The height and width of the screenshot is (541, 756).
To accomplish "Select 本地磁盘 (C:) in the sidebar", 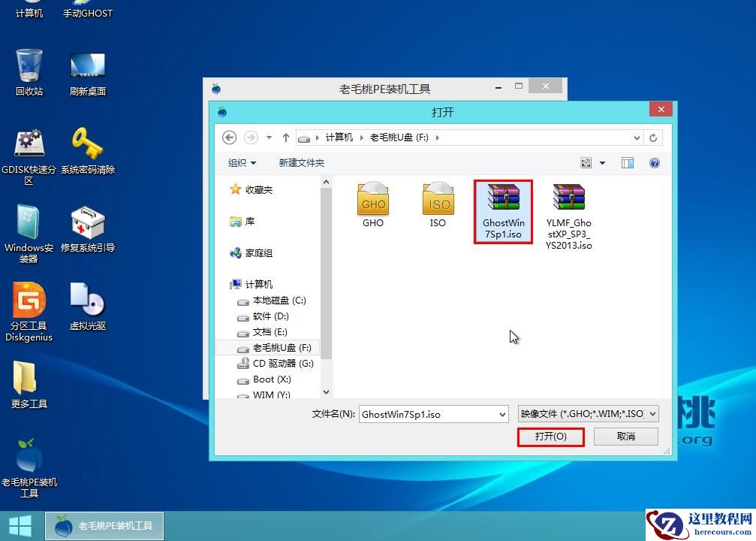I will coord(280,300).
